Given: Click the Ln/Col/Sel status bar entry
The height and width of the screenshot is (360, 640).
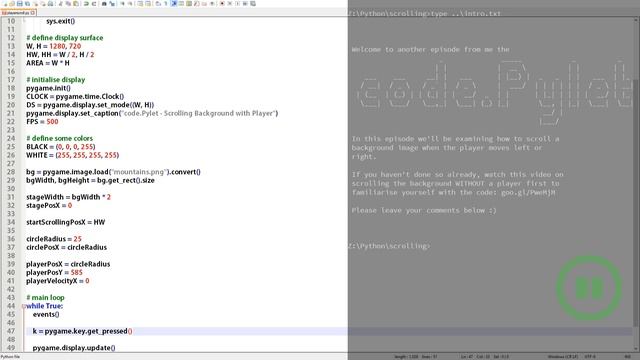Looking at the screenshot, I should click(485, 357).
